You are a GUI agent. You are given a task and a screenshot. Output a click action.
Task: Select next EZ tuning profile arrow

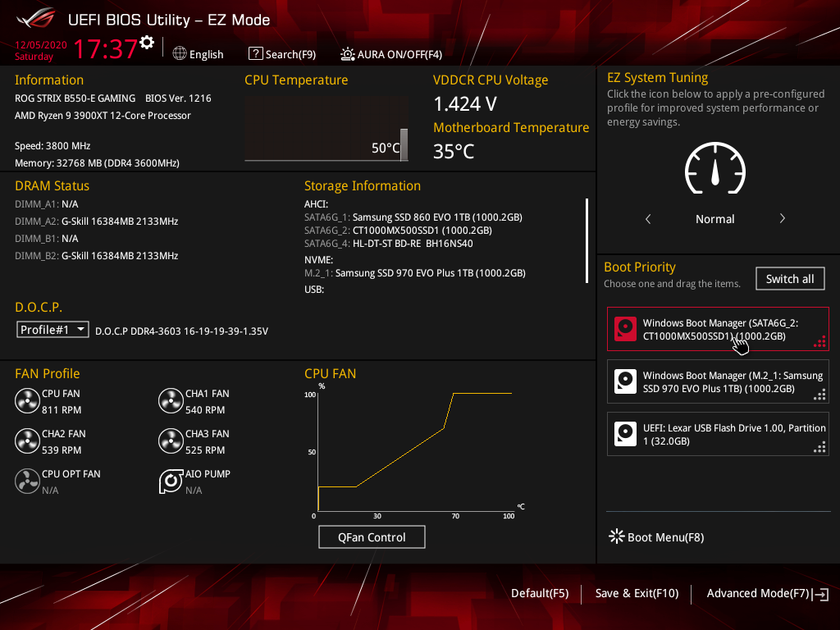coord(782,218)
